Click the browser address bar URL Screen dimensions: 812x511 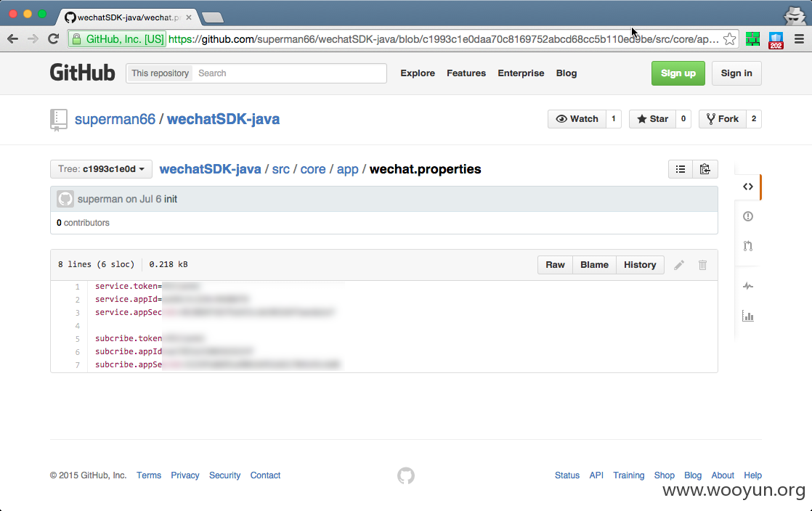[443, 38]
